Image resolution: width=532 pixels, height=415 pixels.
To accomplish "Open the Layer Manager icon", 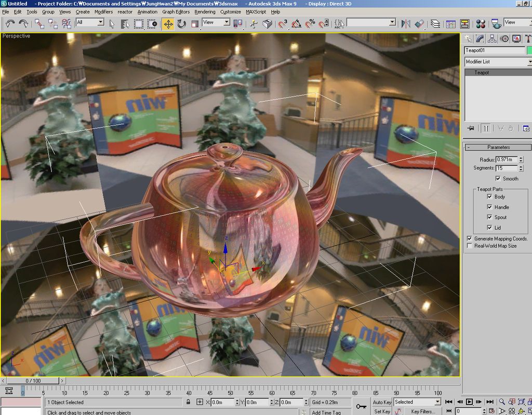I will pyautogui.click(x=435, y=23).
